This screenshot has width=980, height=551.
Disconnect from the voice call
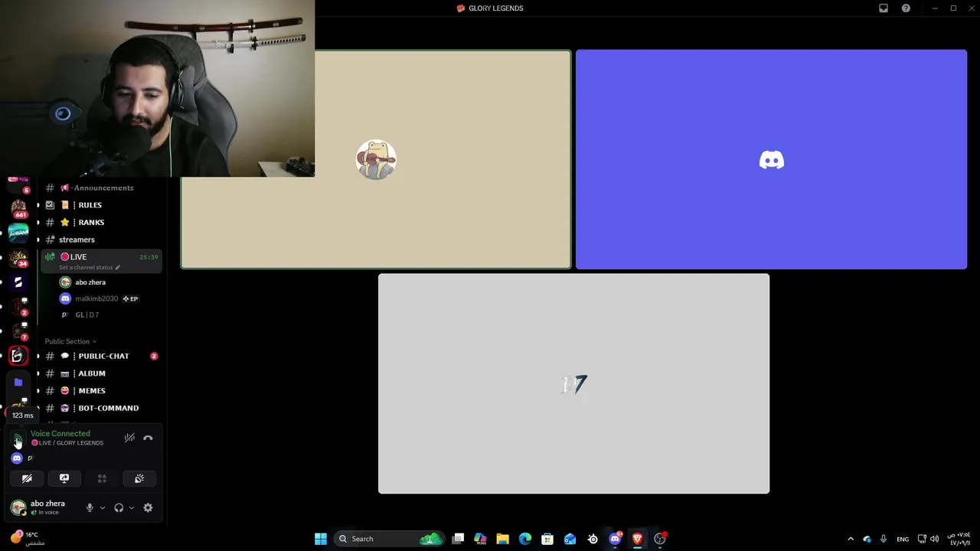148,439
